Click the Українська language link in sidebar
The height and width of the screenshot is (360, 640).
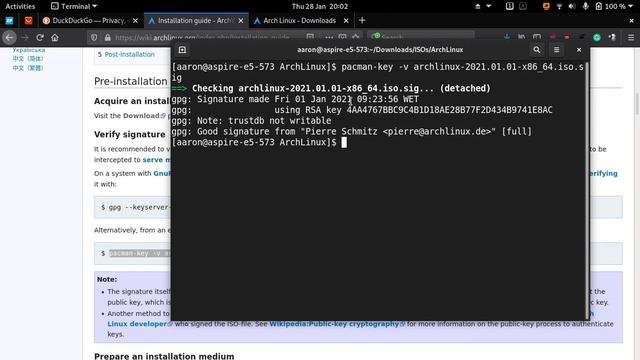[x=29, y=50]
